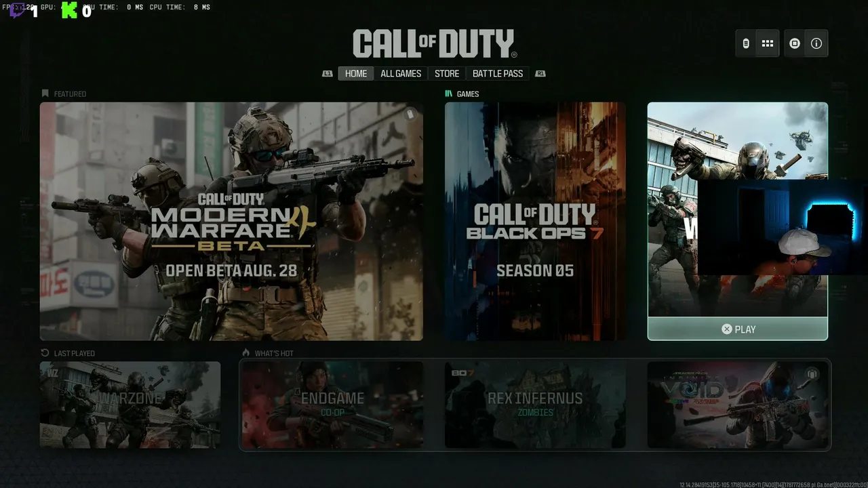This screenshot has height=488, width=868.
Task: Click the package icon on the Void bundle card
Action: coord(812,374)
